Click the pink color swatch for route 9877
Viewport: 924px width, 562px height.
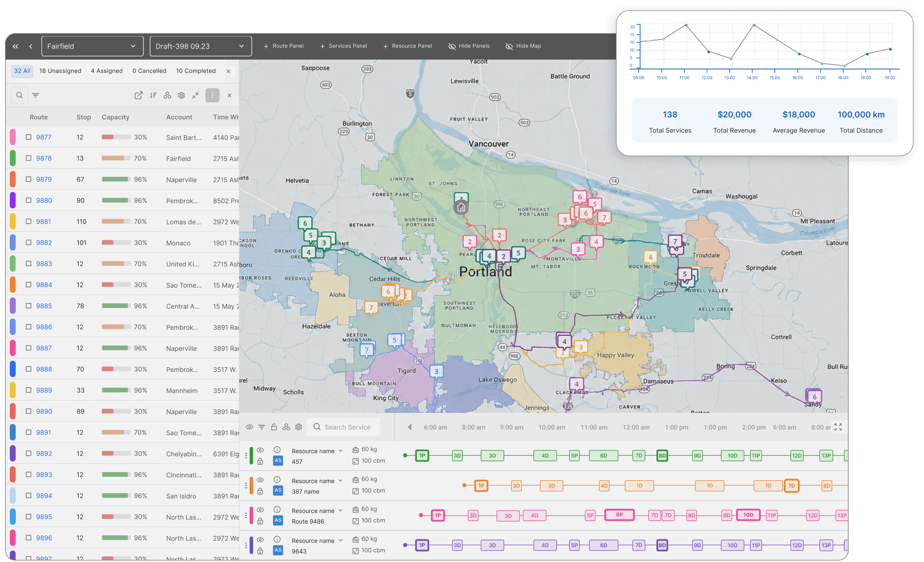pyautogui.click(x=13, y=137)
